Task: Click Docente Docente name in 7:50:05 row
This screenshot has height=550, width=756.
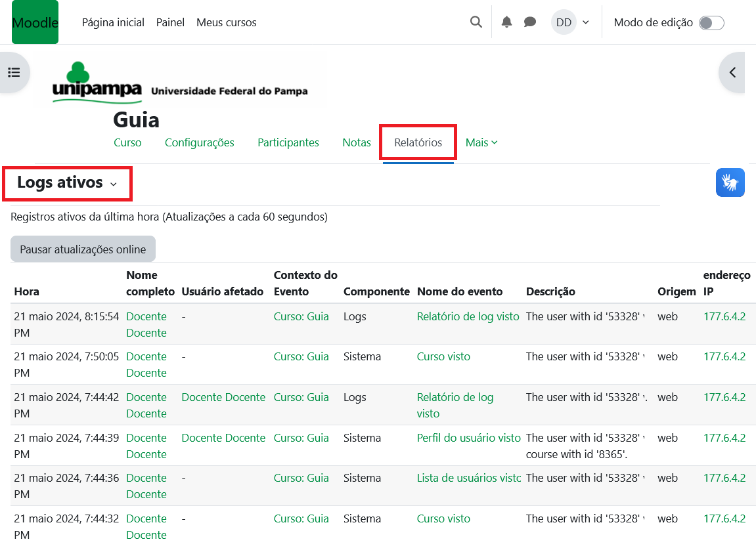Action: [x=146, y=364]
